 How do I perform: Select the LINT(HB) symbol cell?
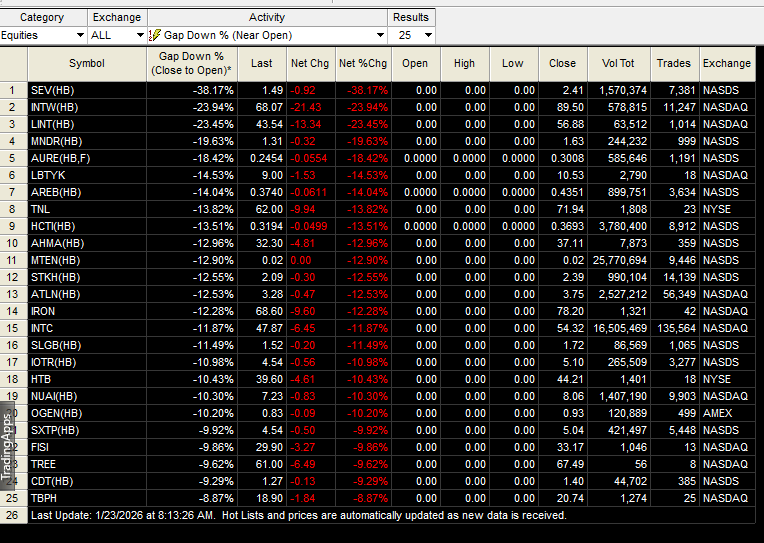point(87,124)
